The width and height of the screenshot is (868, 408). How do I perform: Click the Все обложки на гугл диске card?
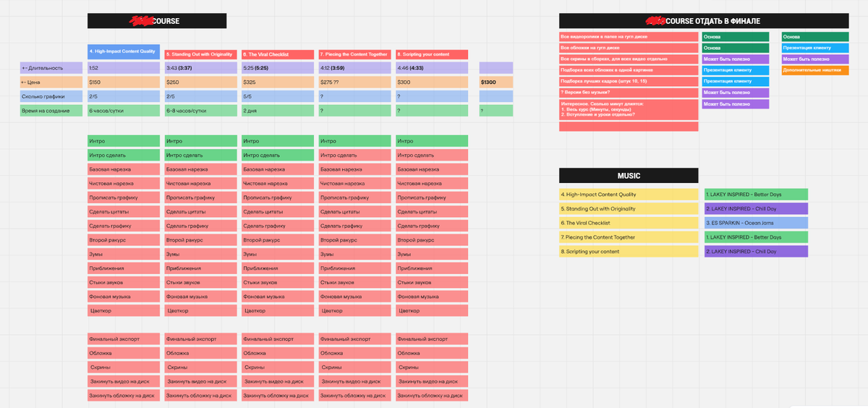(629, 48)
